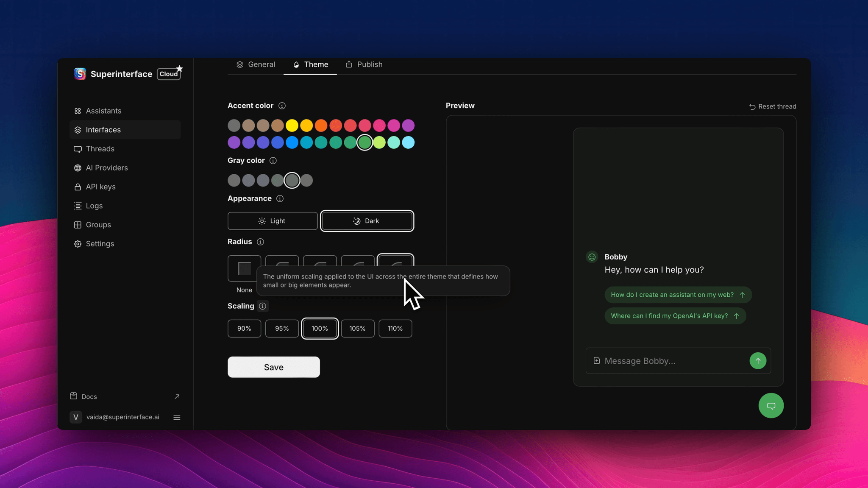This screenshot has width=868, height=488.
Task: Switch Appearance to Light mode
Action: point(273,221)
